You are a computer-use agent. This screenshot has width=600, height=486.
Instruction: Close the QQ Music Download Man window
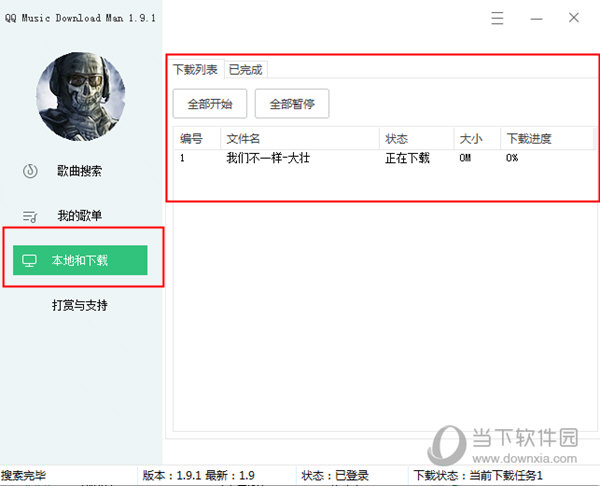coord(573,18)
